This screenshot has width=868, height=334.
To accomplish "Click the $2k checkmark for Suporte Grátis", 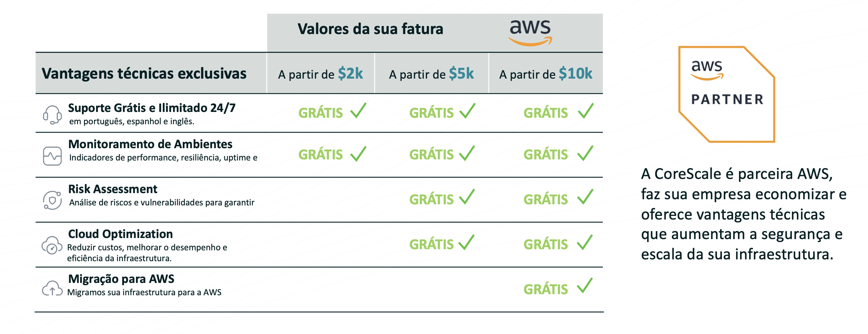I will point(358,111).
